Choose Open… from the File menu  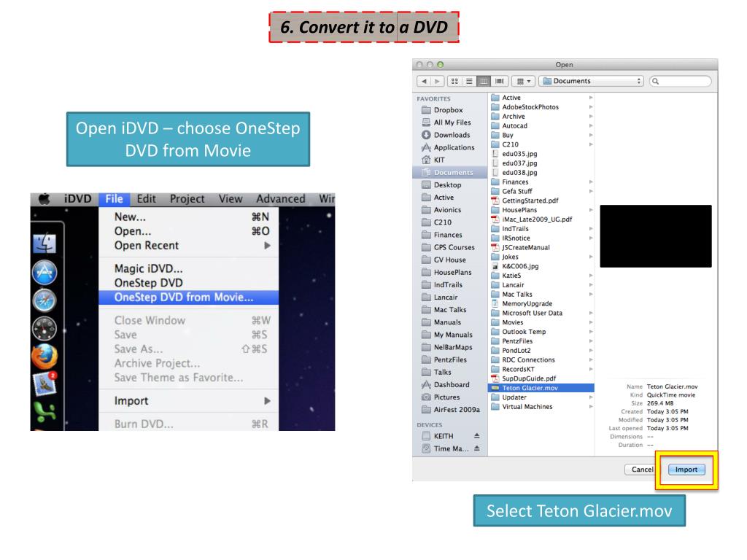pyautogui.click(x=189, y=231)
